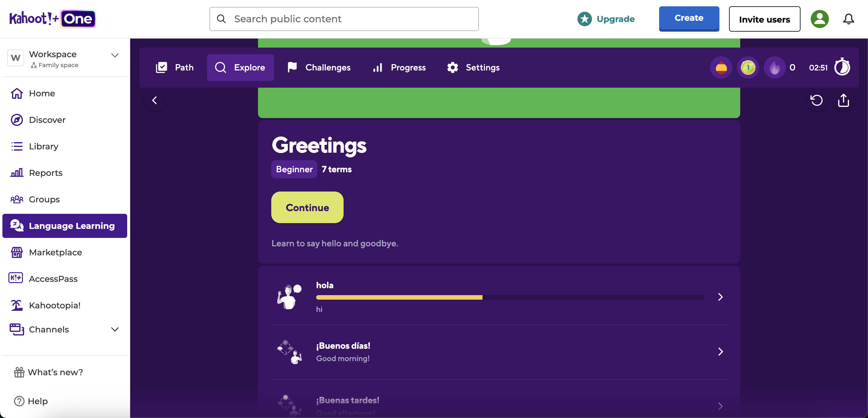
Task: Click the Reports bar chart icon
Action: pyautogui.click(x=17, y=173)
